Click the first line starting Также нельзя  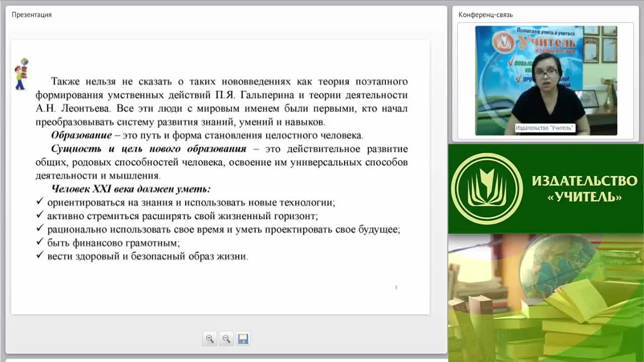tap(229, 81)
